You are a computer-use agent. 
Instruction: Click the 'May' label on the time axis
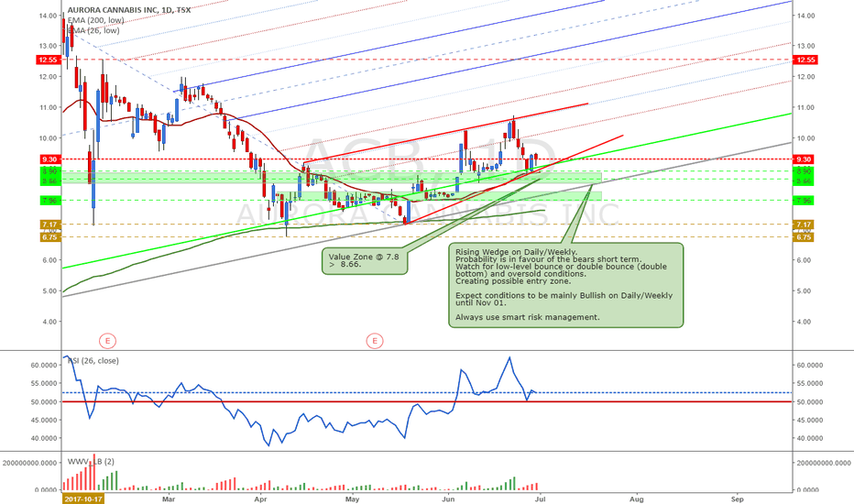point(353,499)
